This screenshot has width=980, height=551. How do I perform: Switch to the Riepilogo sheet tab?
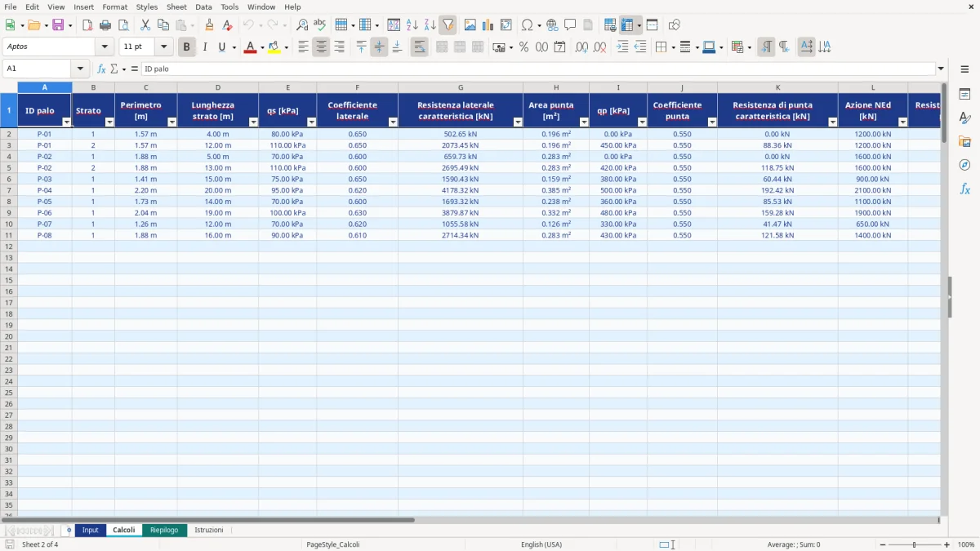click(x=164, y=531)
